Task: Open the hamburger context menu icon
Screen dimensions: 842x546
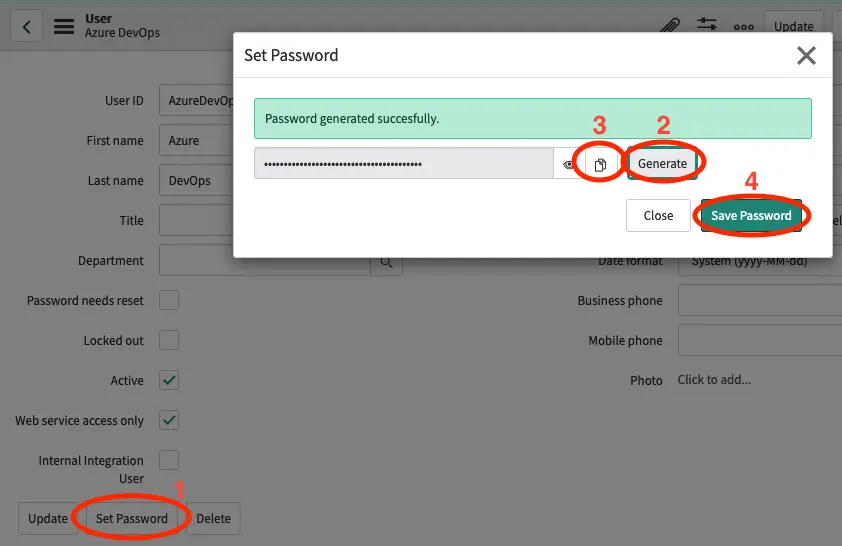Action: coord(64,27)
